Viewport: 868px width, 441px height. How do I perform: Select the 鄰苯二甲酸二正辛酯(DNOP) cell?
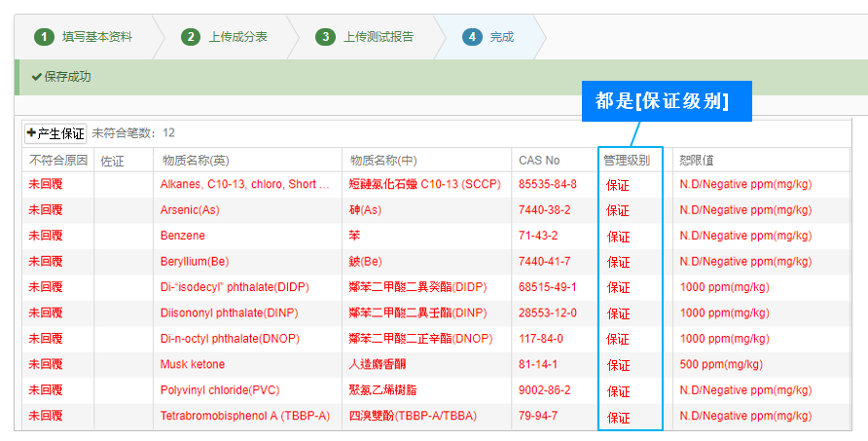click(420, 339)
